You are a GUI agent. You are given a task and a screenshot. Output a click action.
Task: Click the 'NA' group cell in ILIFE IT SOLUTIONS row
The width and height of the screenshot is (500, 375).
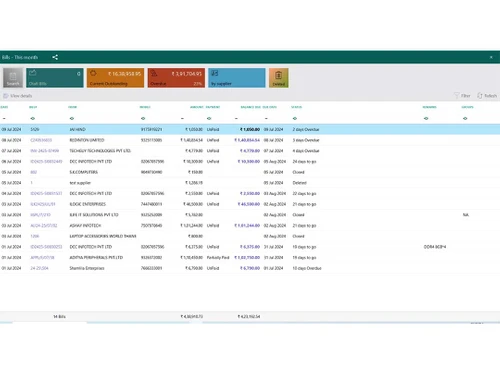tap(466, 215)
